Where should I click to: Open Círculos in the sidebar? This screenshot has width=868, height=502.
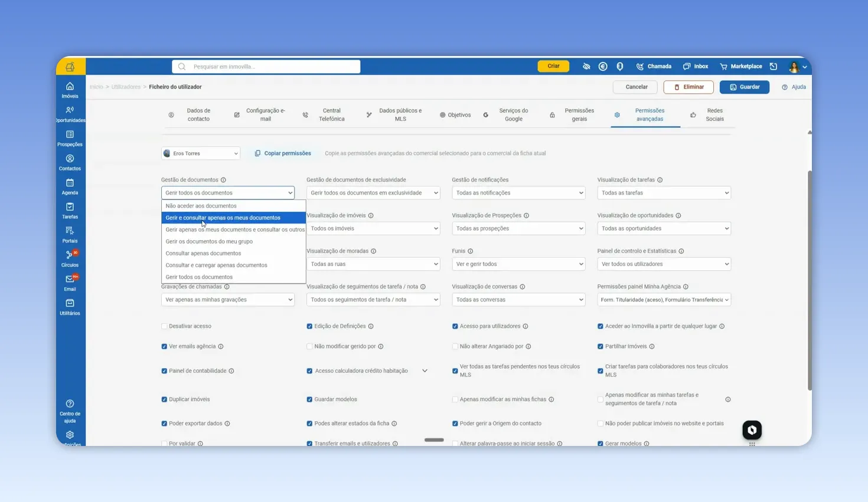pos(70,259)
